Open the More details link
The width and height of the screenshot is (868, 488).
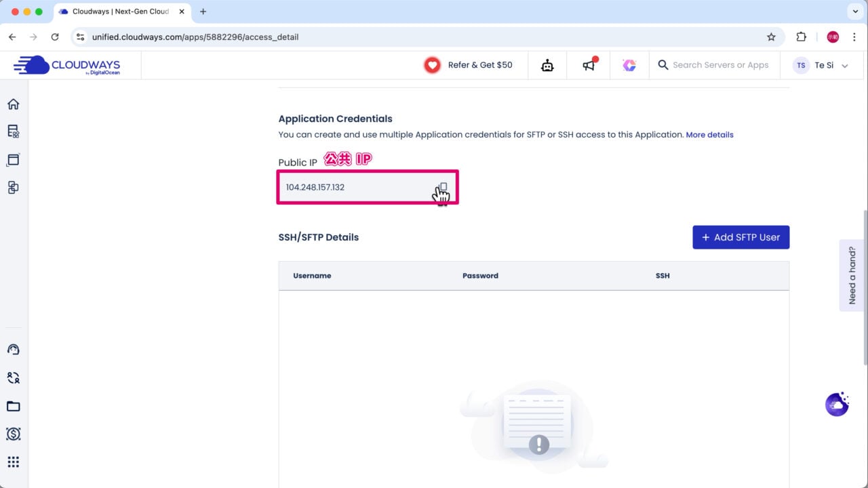click(709, 134)
